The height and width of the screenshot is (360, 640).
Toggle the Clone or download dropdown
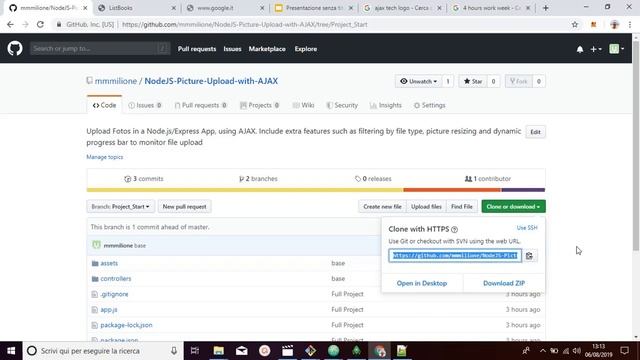pyautogui.click(x=513, y=207)
